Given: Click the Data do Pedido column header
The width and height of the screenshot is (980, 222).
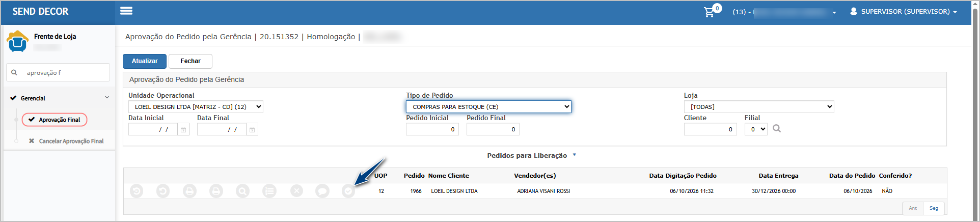Looking at the screenshot, I should tap(852, 176).
